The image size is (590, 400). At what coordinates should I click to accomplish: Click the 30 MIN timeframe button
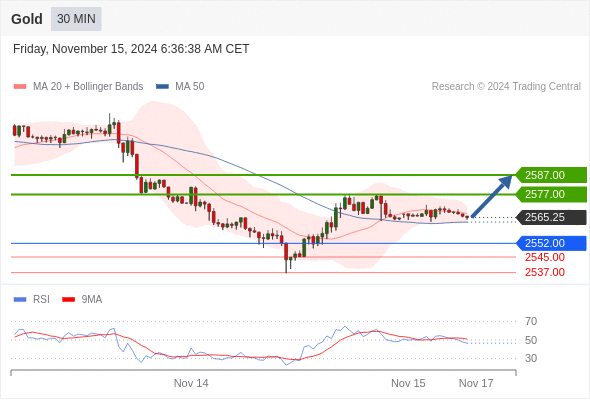tap(76, 19)
